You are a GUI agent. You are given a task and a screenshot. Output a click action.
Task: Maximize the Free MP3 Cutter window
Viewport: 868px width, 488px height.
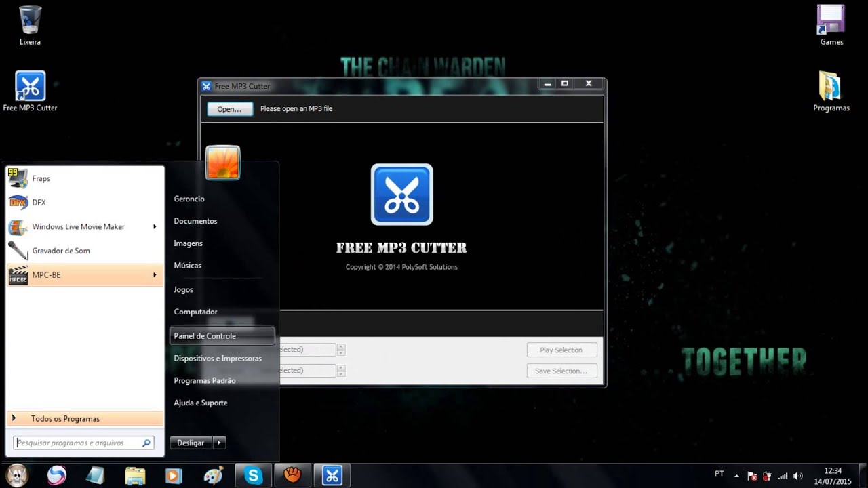click(x=565, y=84)
